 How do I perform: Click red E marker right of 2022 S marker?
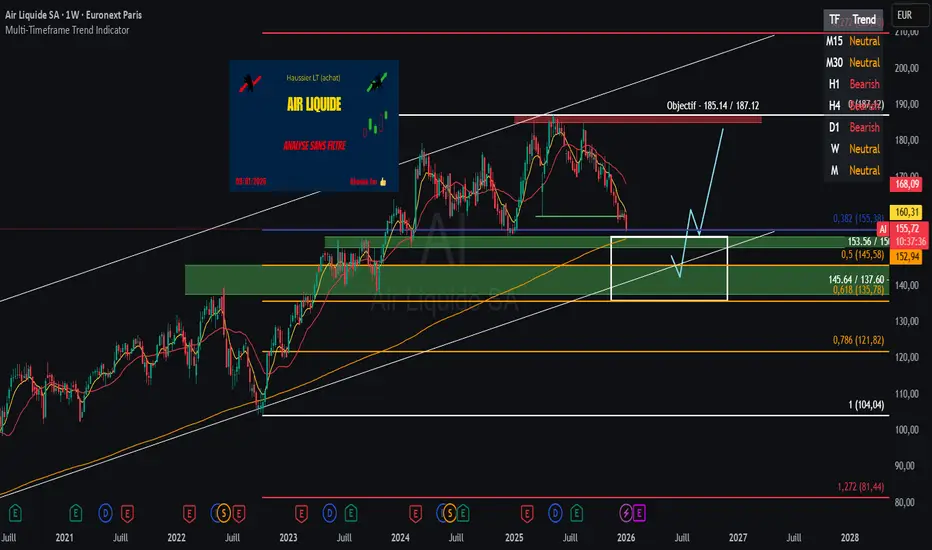(x=238, y=513)
